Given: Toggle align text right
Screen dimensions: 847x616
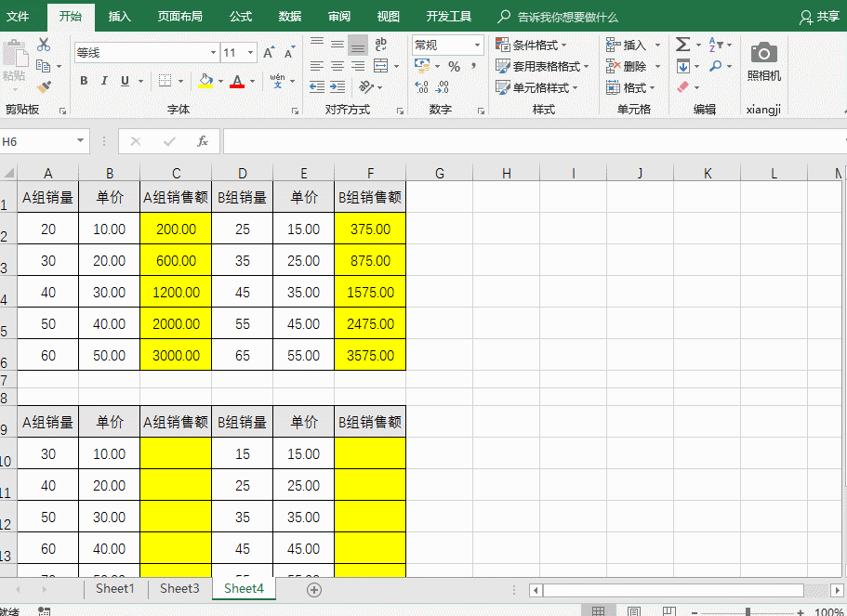Looking at the screenshot, I should [x=358, y=66].
